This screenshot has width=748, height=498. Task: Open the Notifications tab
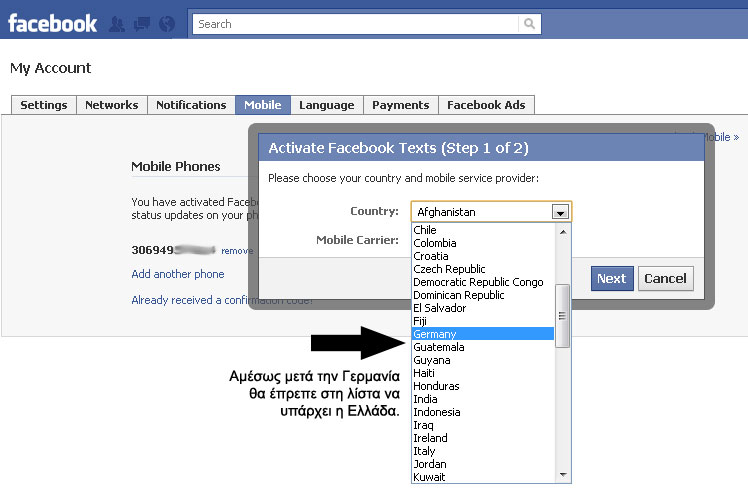coord(191,105)
